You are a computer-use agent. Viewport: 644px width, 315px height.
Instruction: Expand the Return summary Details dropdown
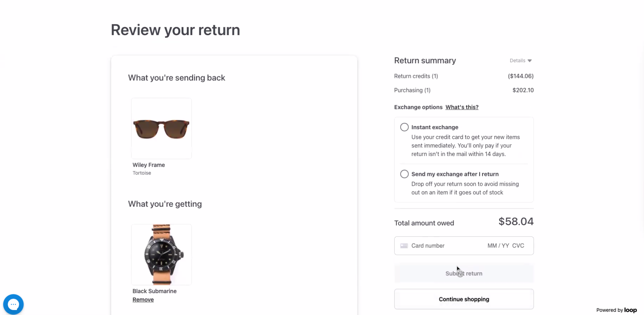(x=521, y=61)
